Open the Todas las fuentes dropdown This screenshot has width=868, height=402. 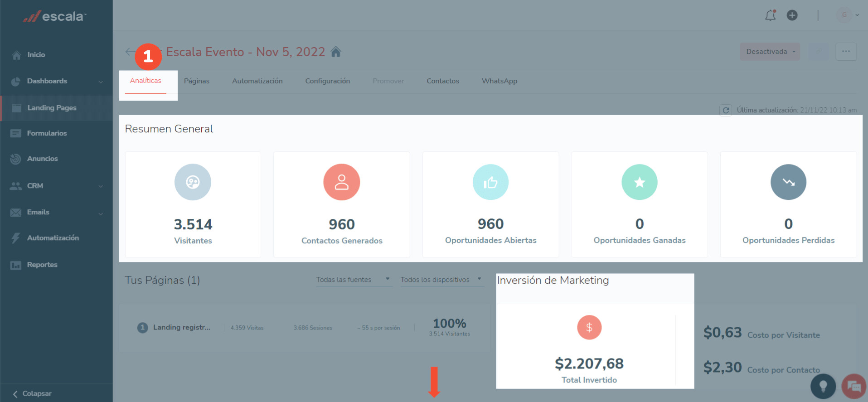click(354, 280)
